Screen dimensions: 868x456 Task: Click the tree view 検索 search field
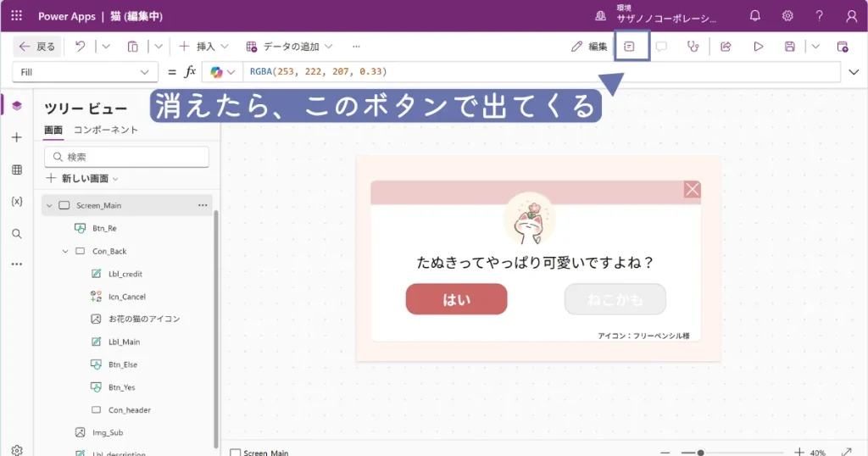(x=127, y=157)
